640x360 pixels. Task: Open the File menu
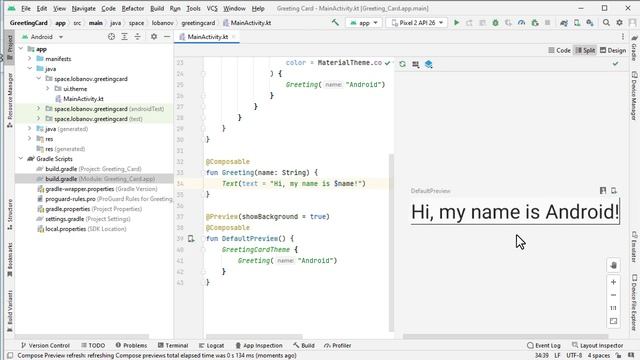[x=26, y=8]
